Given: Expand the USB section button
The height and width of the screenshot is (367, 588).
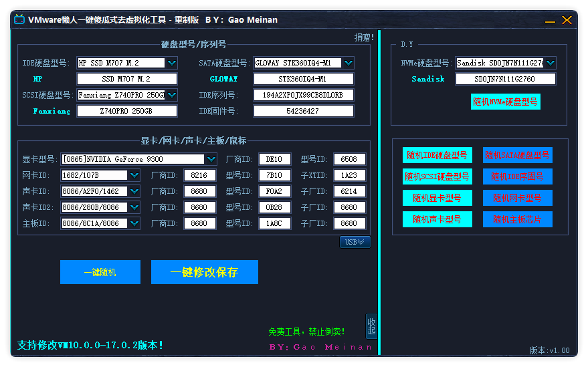Looking at the screenshot, I should [355, 242].
